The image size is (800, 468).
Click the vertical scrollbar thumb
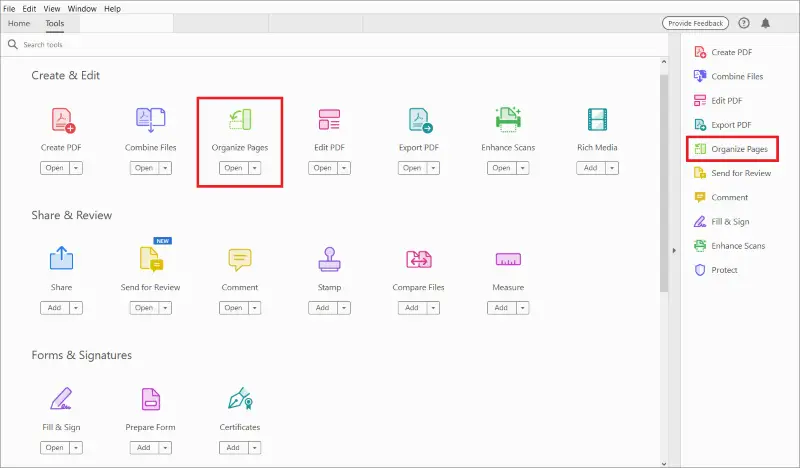(x=664, y=184)
